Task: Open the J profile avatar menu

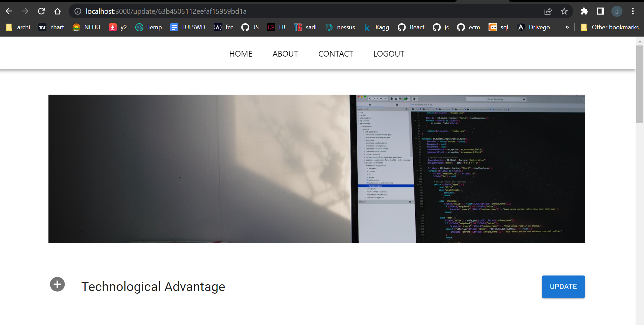Action: [617, 11]
